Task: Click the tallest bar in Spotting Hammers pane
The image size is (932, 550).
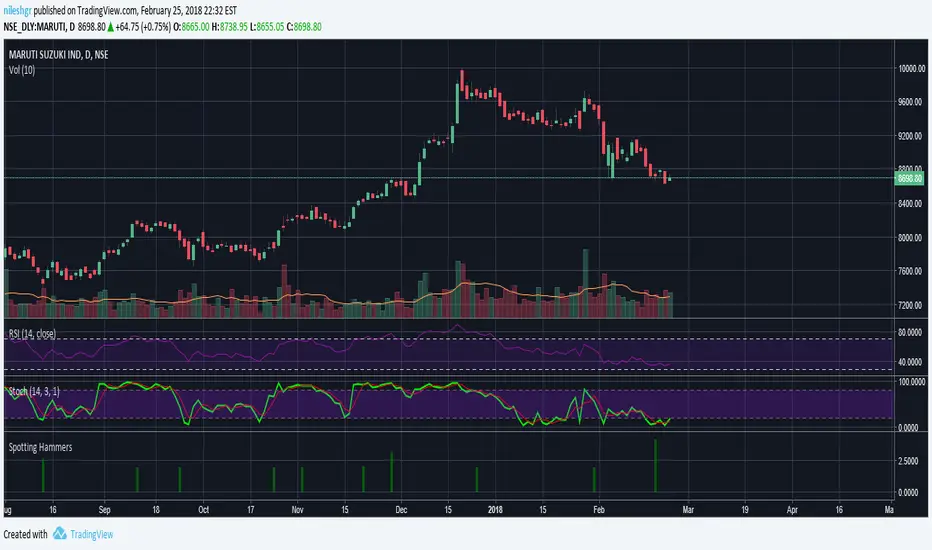Action: coord(656,466)
